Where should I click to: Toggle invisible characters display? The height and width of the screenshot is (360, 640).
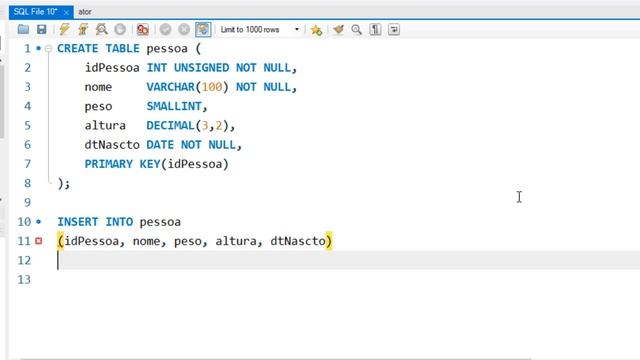[375, 29]
